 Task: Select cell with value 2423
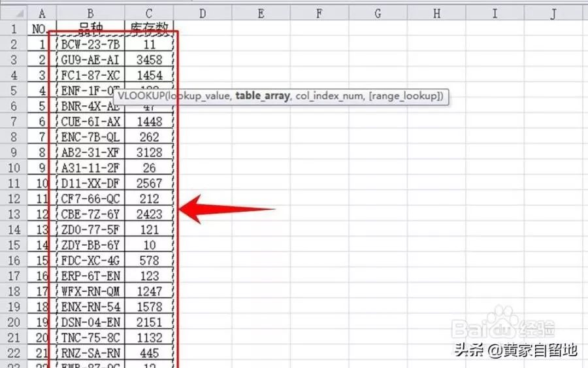pyautogui.click(x=149, y=214)
